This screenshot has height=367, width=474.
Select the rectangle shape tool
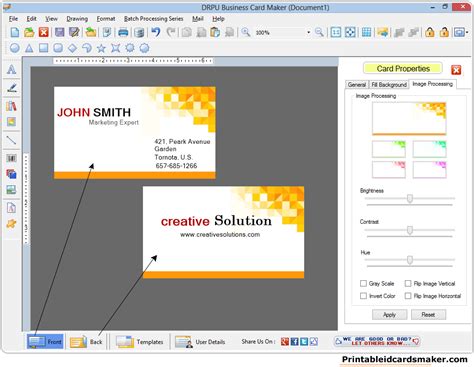43,48
